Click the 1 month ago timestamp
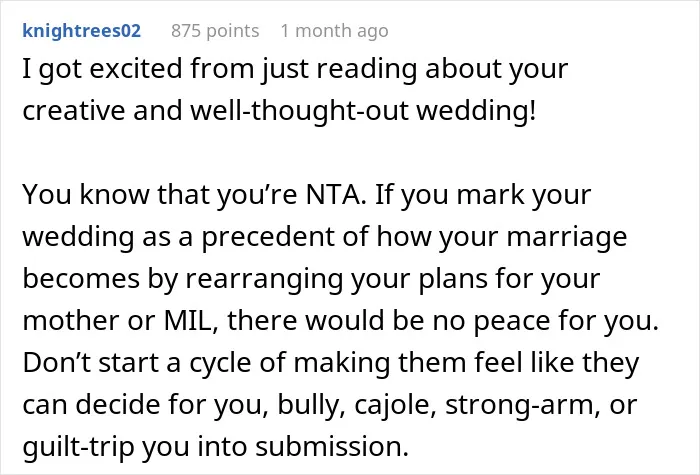The height and width of the screenshot is (475, 700). [x=334, y=31]
